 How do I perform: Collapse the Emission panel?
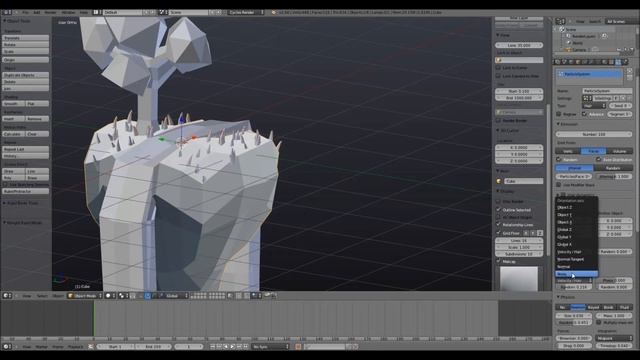pos(568,124)
